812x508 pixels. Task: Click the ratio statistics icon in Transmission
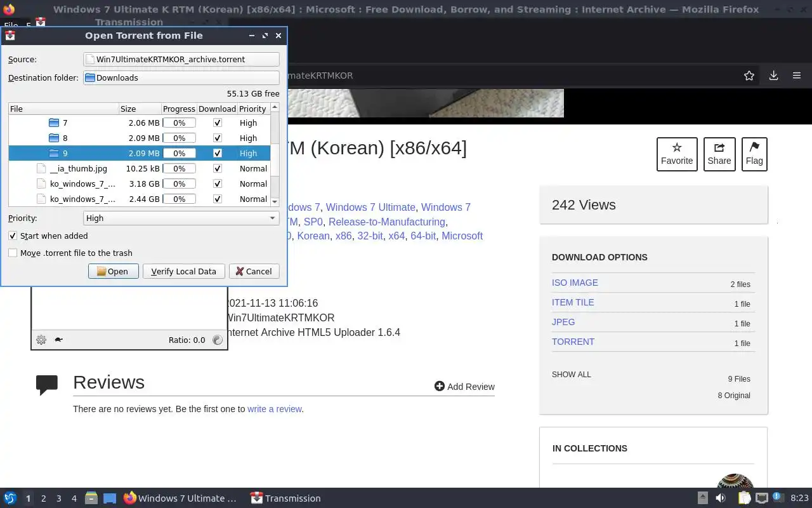(x=218, y=340)
